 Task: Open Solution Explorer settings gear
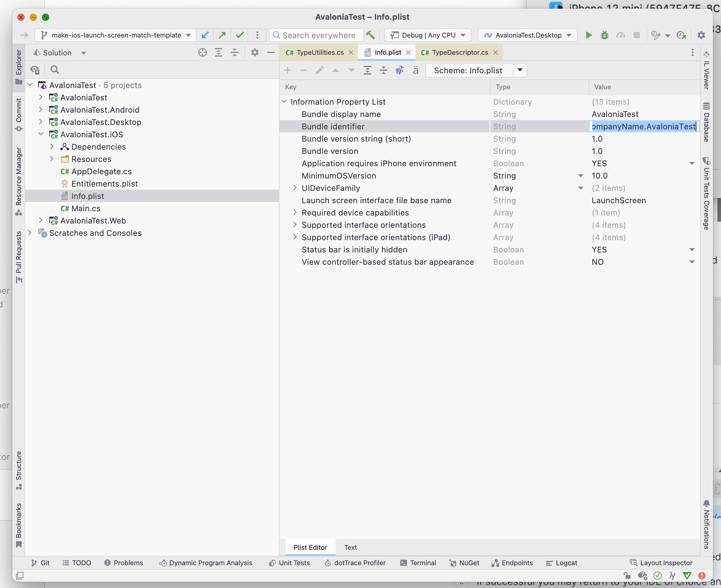coord(255,53)
